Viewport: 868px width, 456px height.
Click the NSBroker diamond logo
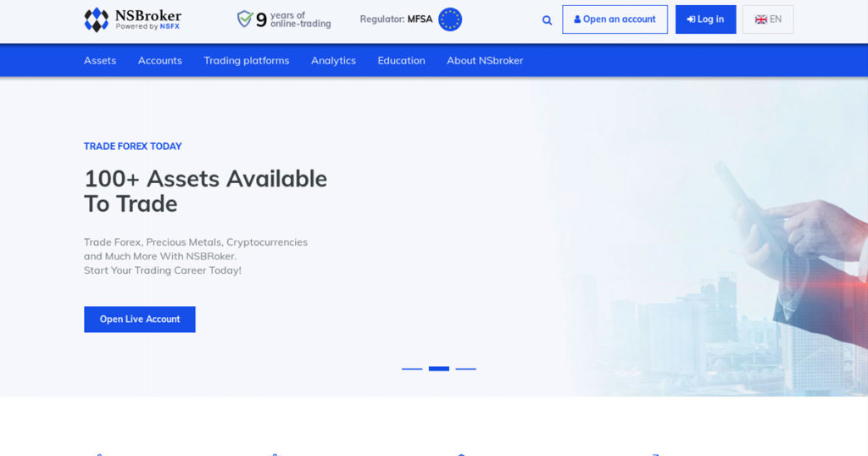point(97,19)
